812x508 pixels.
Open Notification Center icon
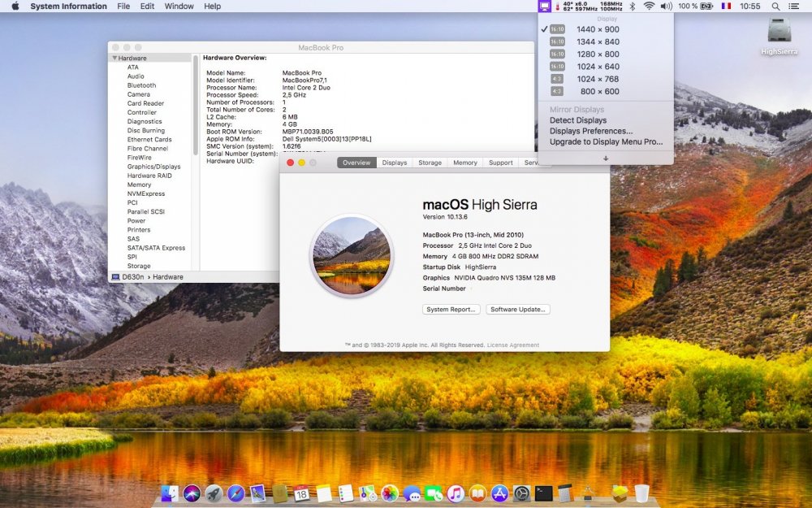(x=795, y=7)
